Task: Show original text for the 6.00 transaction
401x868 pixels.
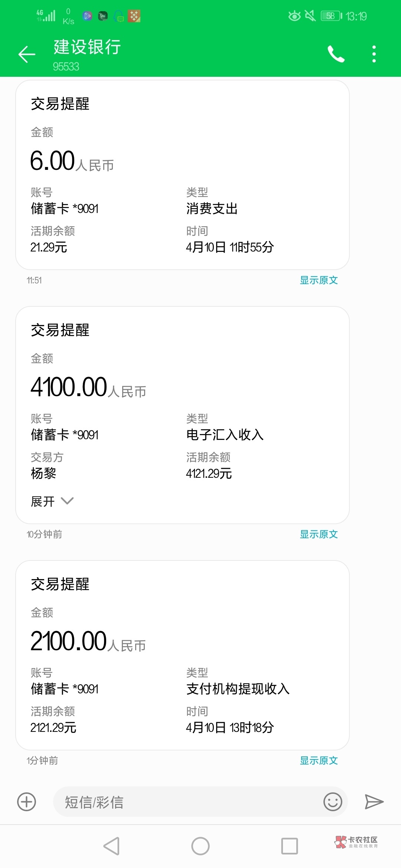Action: tap(319, 280)
